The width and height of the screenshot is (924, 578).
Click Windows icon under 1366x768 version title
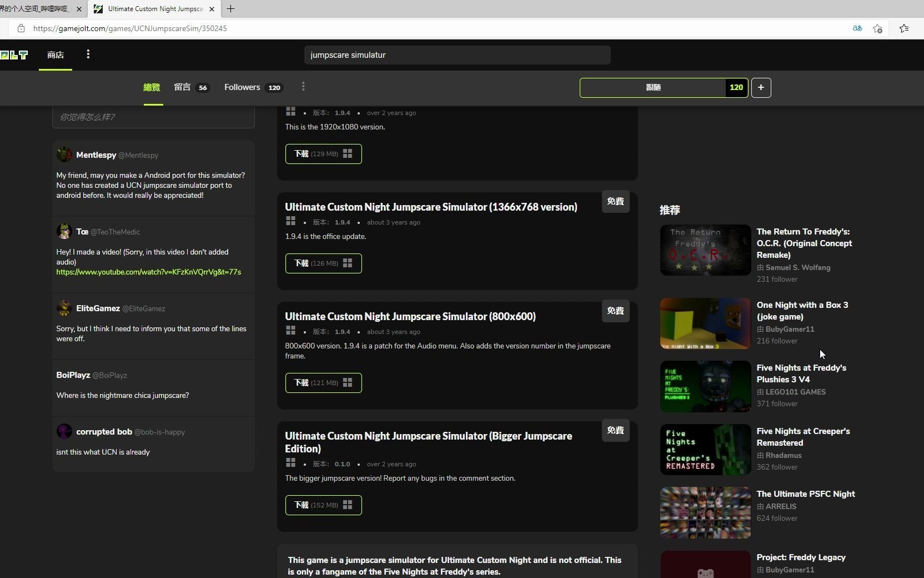pyautogui.click(x=290, y=221)
